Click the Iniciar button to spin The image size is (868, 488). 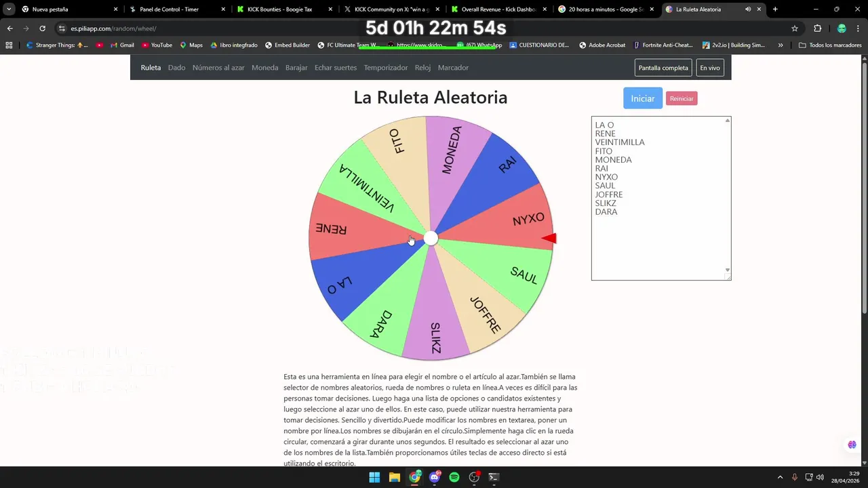pyautogui.click(x=643, y=98)
